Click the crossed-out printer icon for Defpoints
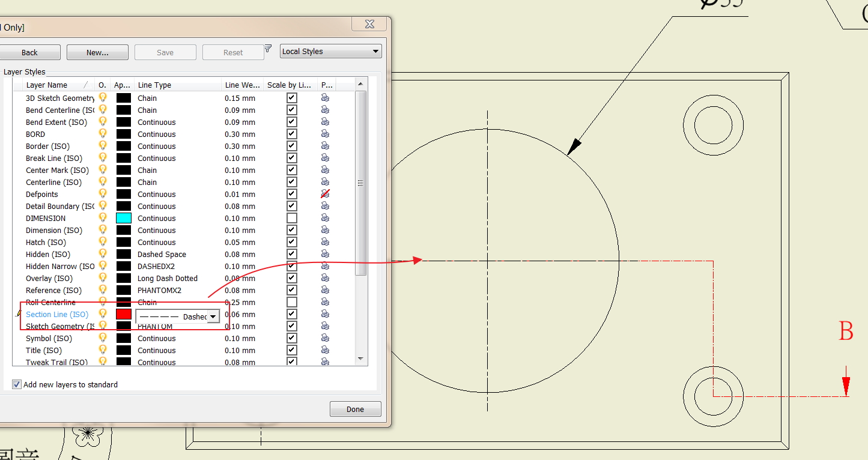Screen dimensions: 868x460 coord(324,193)
